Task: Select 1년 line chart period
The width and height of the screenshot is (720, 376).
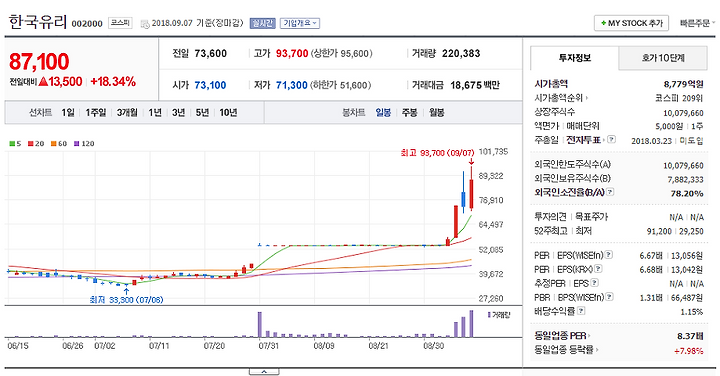Action: click(x=155, y=112)
